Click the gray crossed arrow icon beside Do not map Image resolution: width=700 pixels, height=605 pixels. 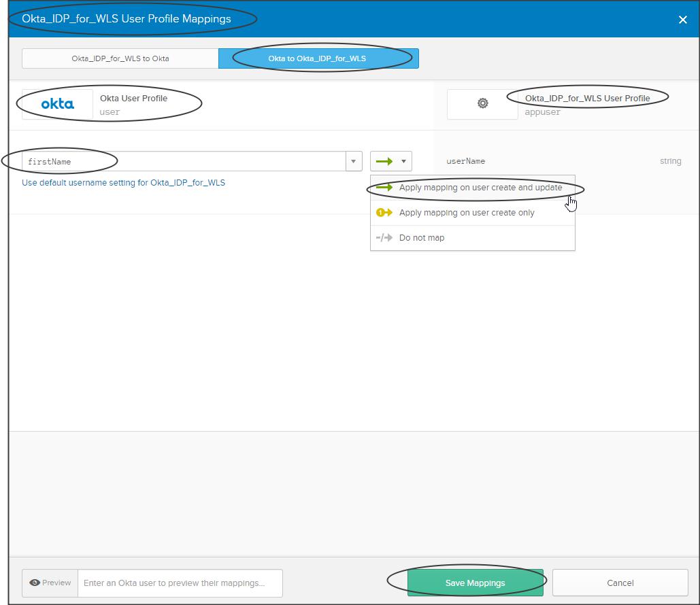[x=384, y=238]
